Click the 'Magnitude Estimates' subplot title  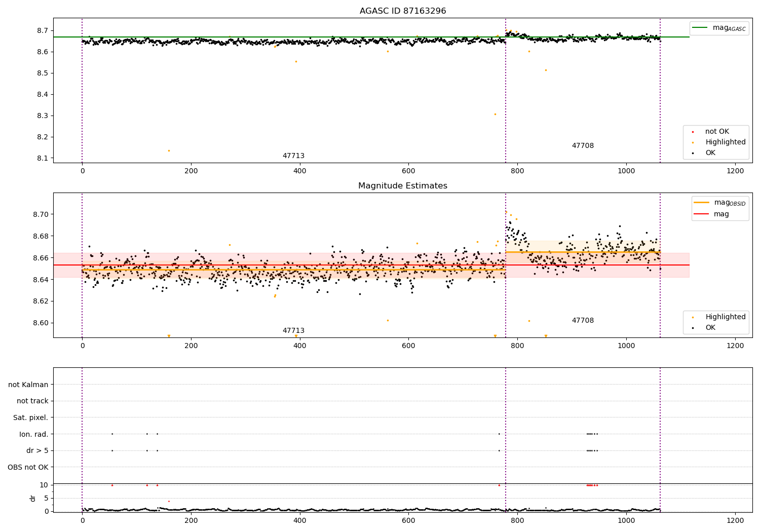point(403,186)
